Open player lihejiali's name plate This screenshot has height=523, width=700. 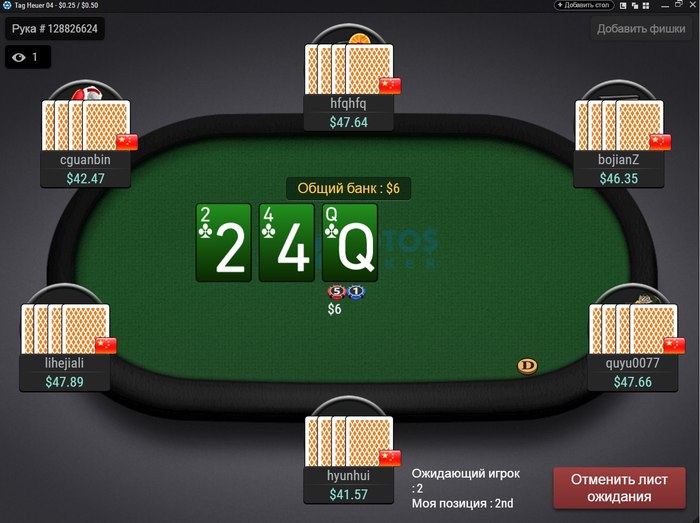coord(64,372)
